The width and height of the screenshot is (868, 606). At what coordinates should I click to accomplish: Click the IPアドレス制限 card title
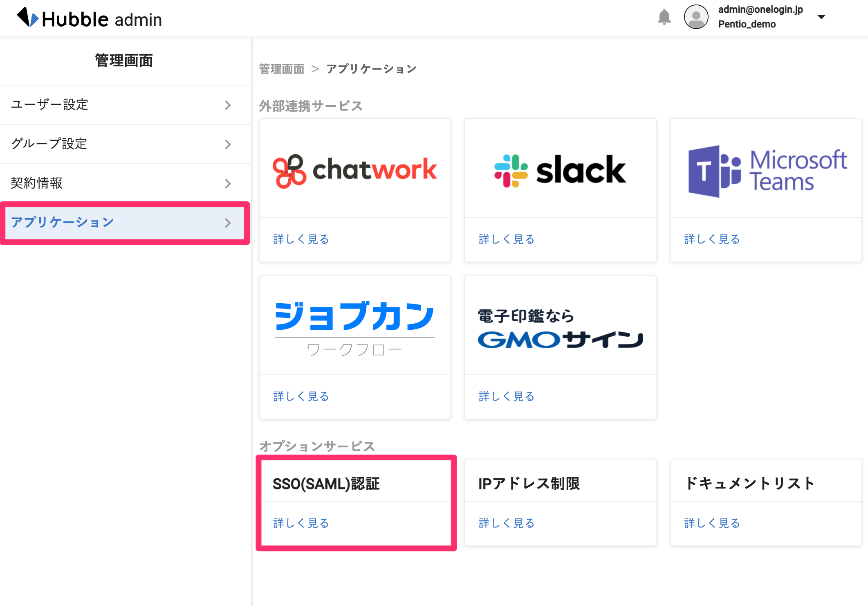tap(529, 484)
